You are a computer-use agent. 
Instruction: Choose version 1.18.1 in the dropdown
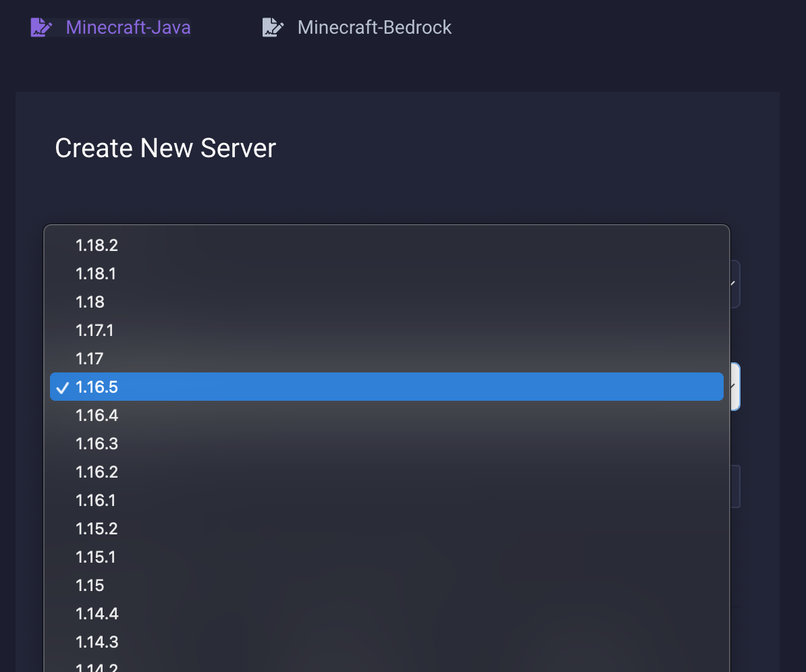coord(96,274)
